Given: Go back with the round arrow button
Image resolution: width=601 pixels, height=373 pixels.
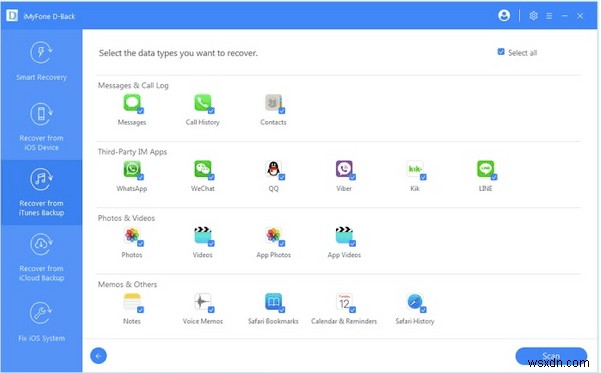Looking at the screenshot, I should tap(99, 356).
